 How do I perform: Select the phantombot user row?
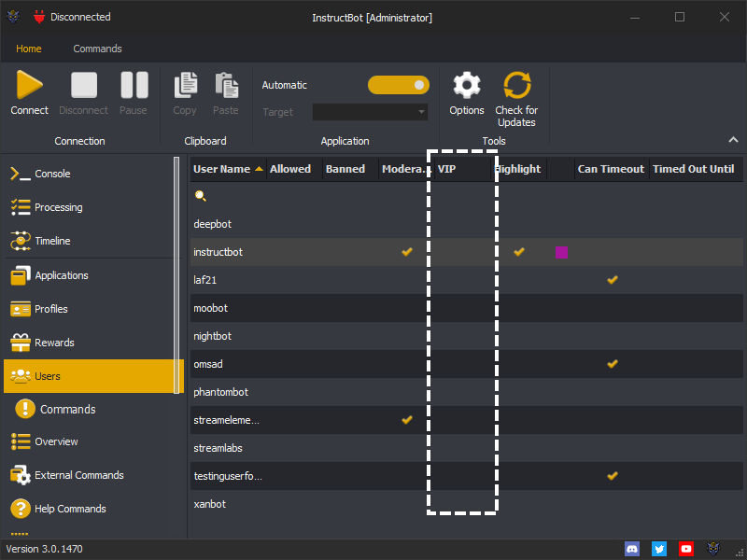tap(466, 392)
